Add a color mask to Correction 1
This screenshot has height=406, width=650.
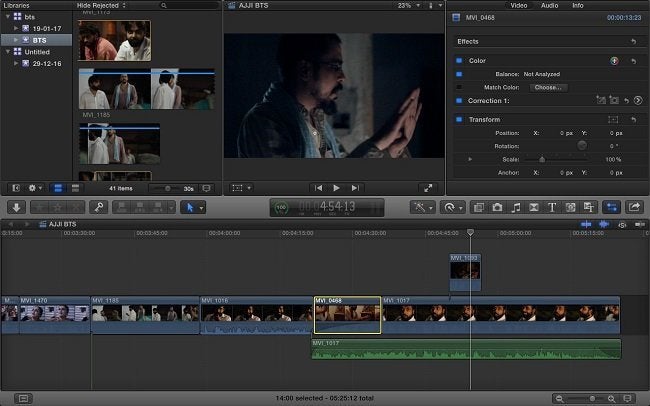coord(601,100)
